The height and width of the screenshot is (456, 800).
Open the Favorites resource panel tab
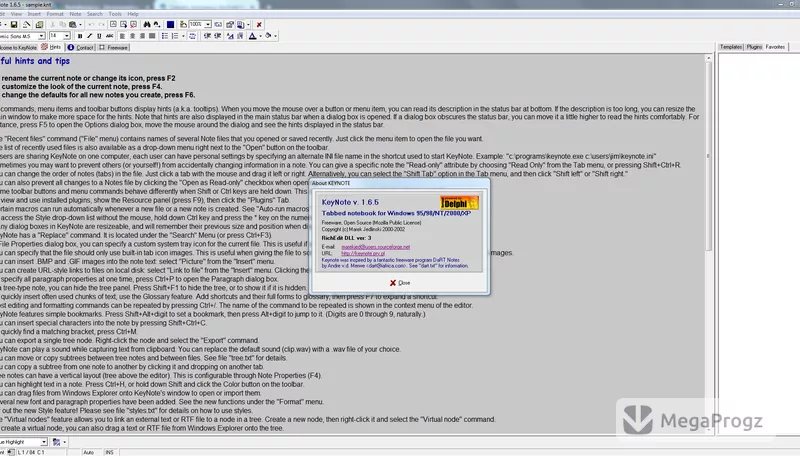(776, 47)
